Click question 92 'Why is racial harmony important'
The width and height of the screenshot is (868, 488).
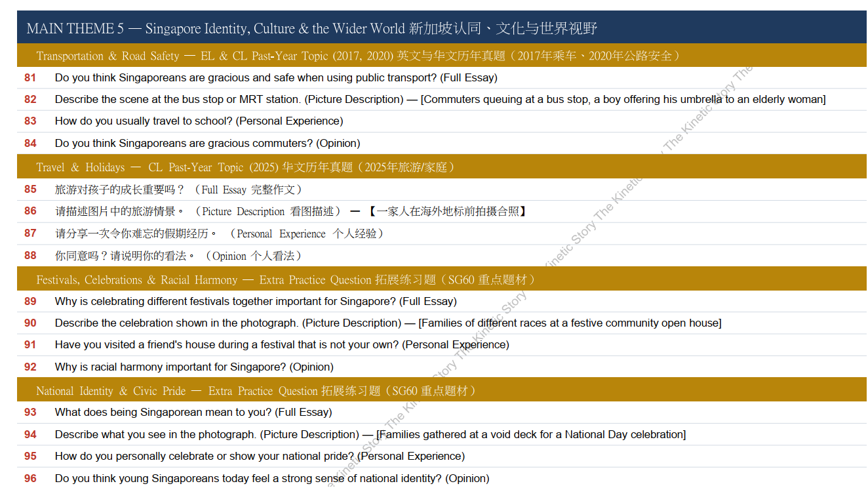pos(194,367)
